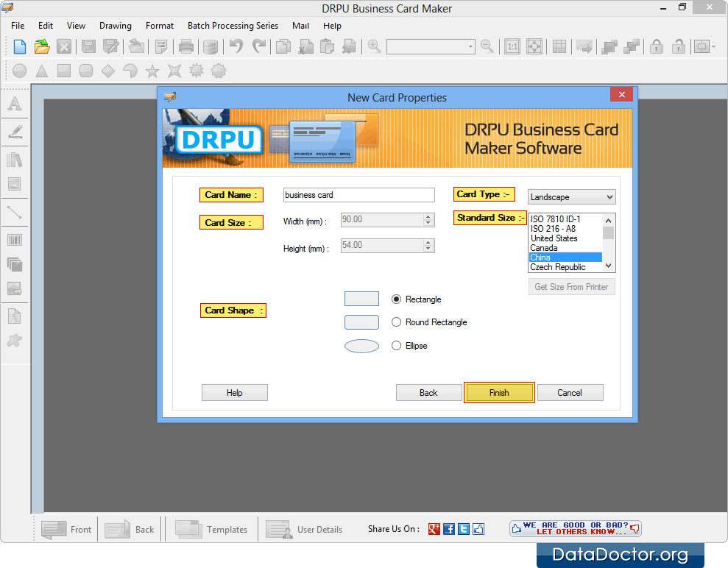Click the Card Name input field
The height and width of the screenshot is (568, 728).
(359, 195)
